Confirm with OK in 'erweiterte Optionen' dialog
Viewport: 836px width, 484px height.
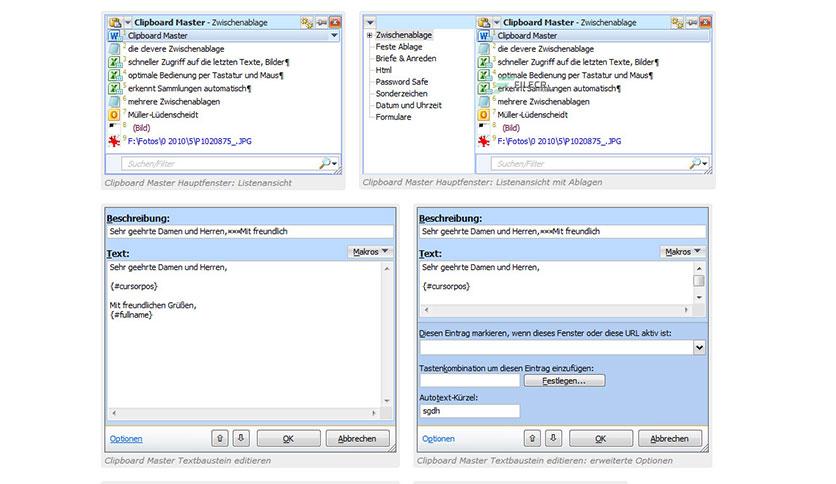coord(601,438)
